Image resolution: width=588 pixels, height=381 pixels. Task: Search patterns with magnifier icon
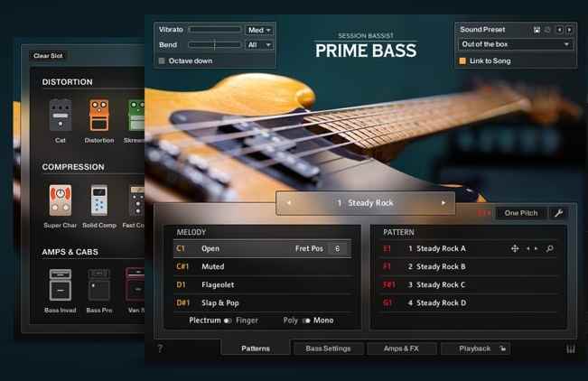click(550, 248)
